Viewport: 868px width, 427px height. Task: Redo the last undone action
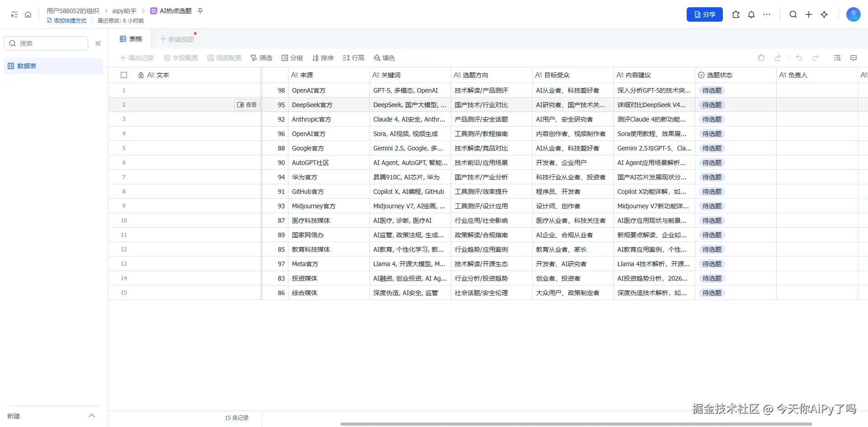tap(816, 58)
